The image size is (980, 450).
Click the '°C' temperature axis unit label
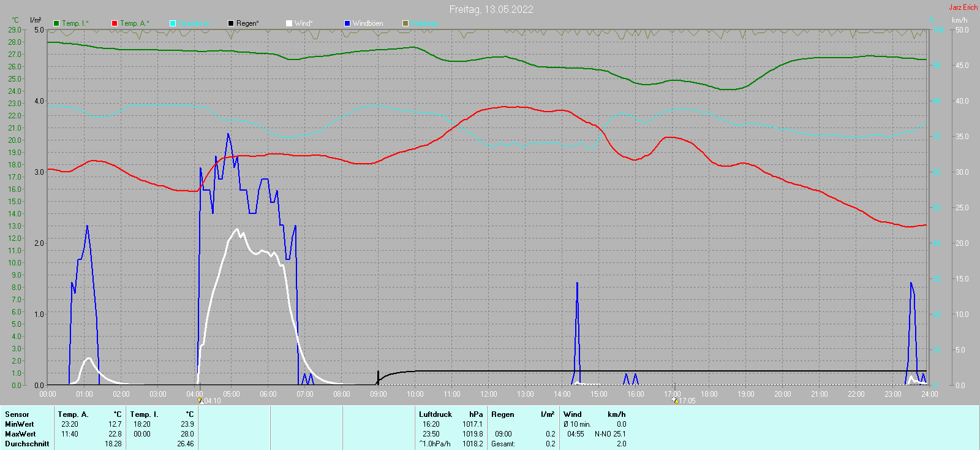tap(15, 20)
